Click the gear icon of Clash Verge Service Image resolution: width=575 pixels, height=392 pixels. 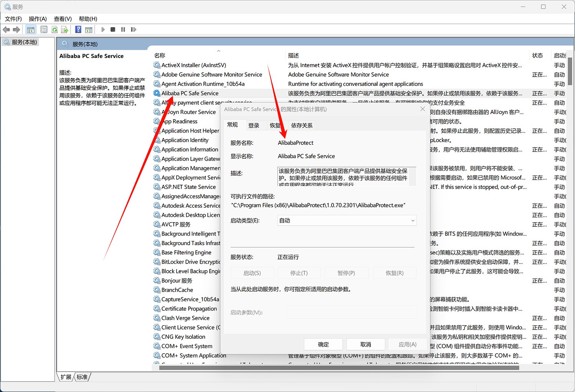157,318
